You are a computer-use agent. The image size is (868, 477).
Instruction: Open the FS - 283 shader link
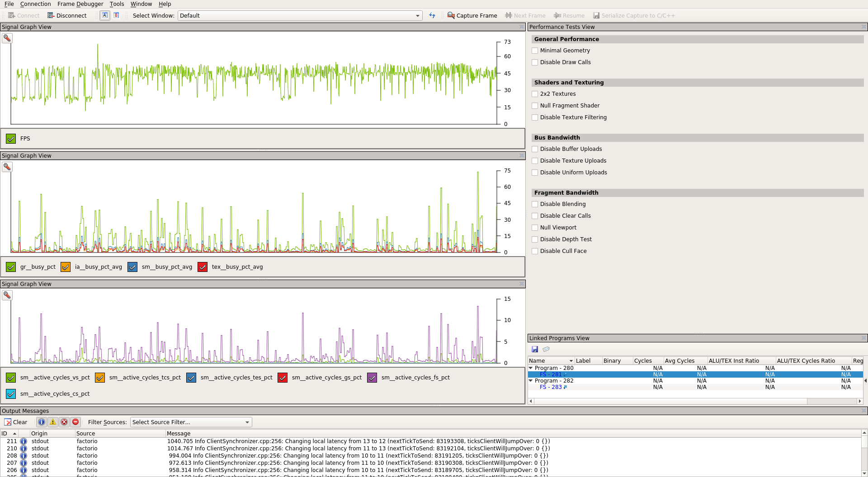[x=551, y=387]
